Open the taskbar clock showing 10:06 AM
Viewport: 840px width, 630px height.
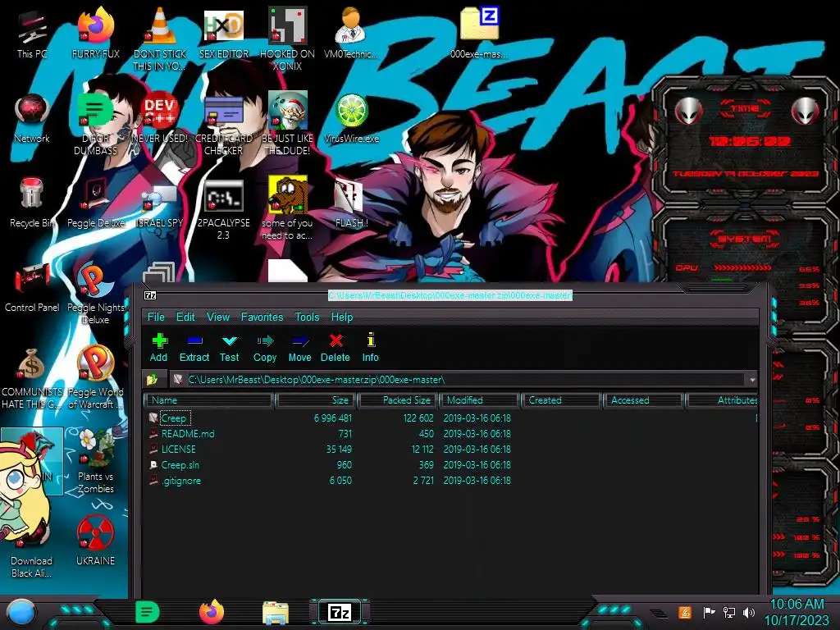point(797,612)
